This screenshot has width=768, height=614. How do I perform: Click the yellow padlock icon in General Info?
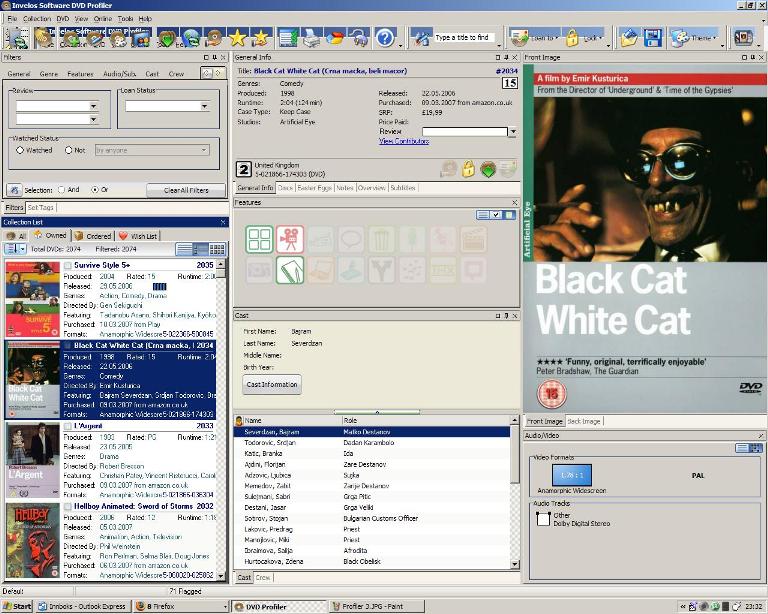468,169
